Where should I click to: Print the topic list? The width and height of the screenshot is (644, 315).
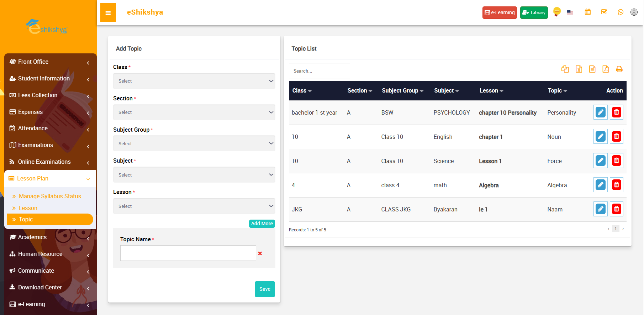coord(619,69)
